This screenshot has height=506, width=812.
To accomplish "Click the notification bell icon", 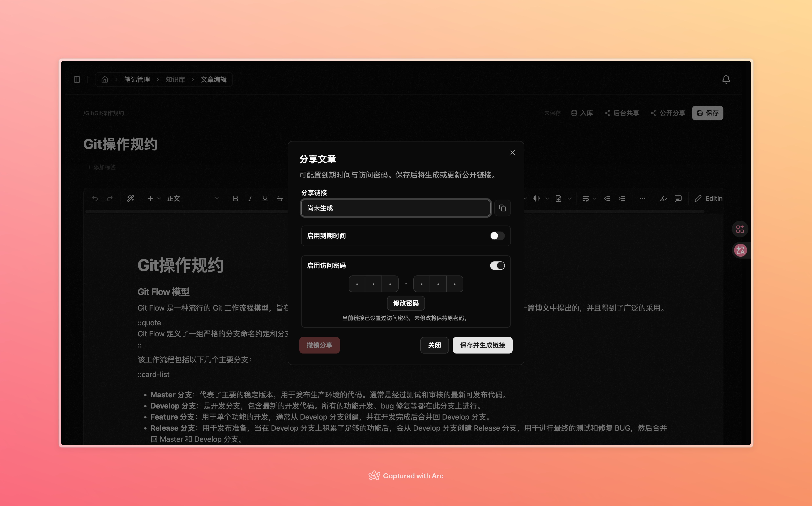I will 726,79.
